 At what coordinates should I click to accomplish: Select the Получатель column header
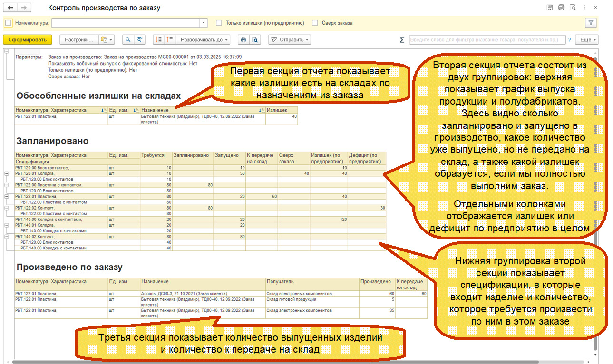pos(312,285)
